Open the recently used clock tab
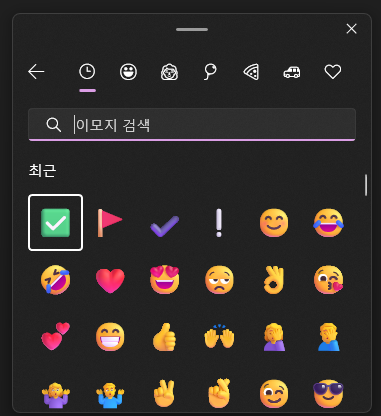The height and width of the screenshot is (416, 381). tap(87, 72)
